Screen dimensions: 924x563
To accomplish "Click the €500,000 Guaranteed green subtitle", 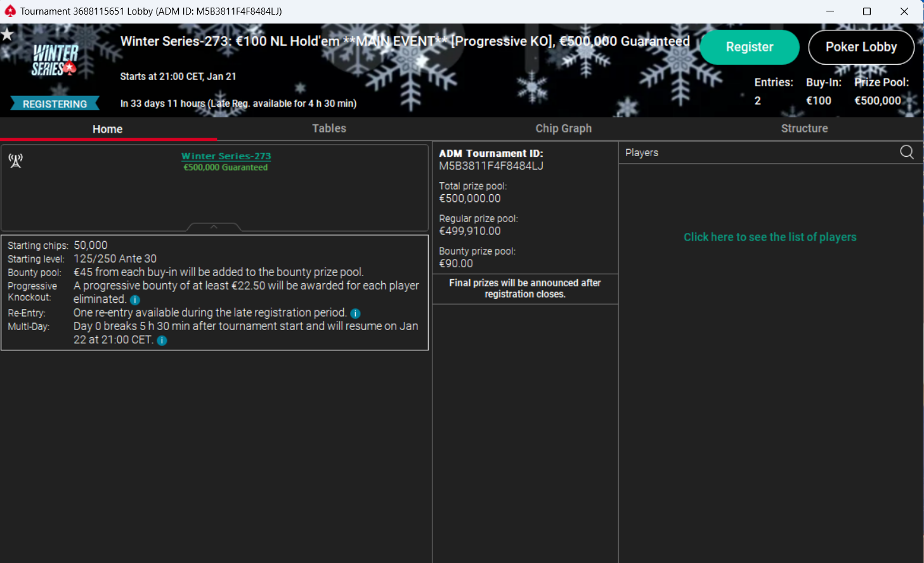I will point(226,168).
